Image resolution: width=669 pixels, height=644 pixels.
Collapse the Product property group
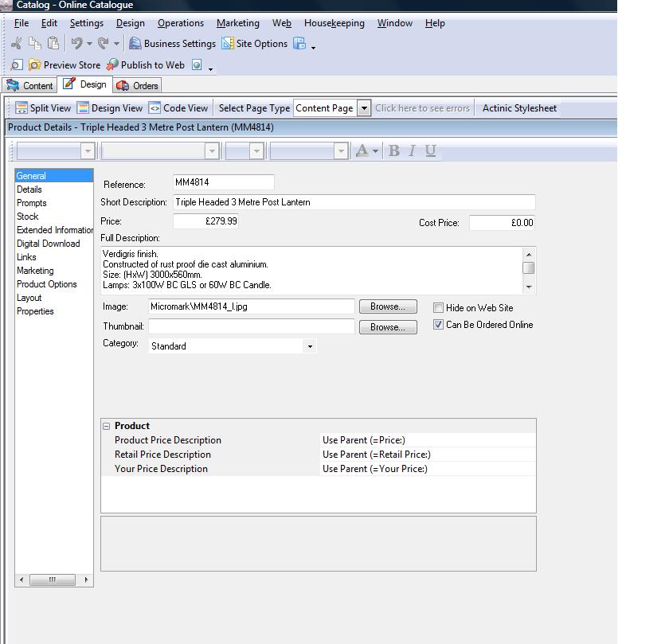pos(107,426)
